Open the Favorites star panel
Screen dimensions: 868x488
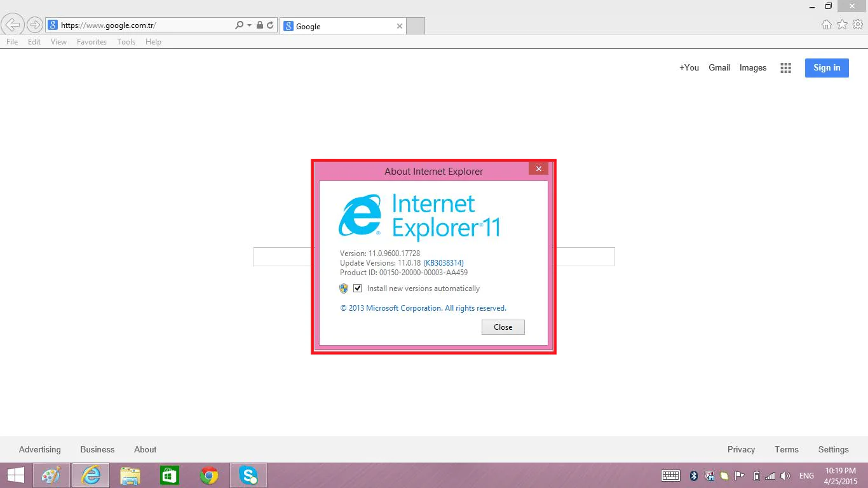(x=842, y=24)
